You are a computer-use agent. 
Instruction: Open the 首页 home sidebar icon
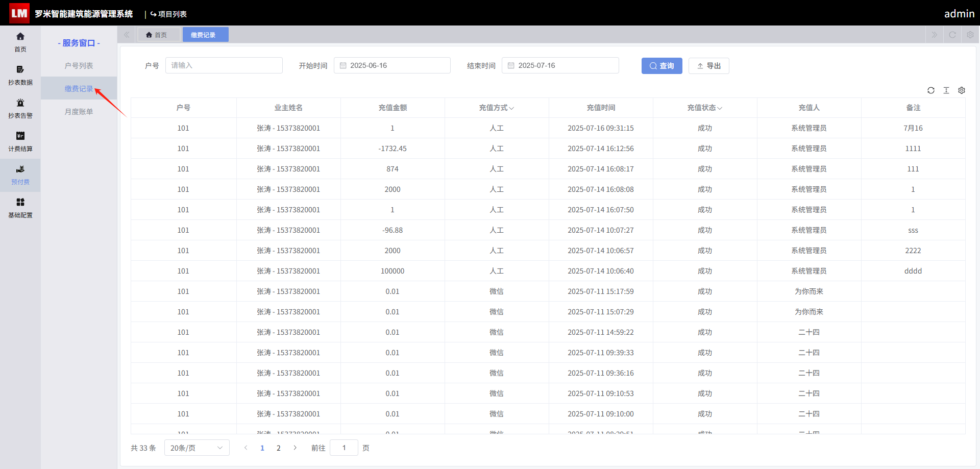[20, 42]
